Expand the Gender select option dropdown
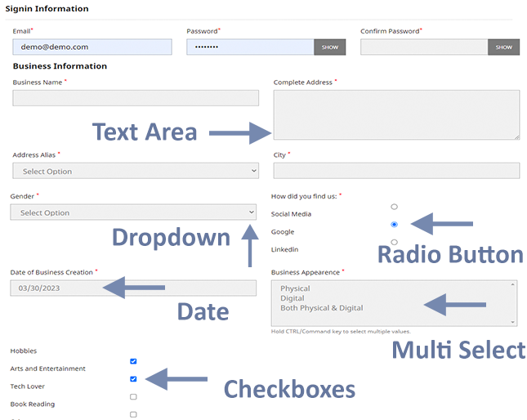 tap(133, 212)
